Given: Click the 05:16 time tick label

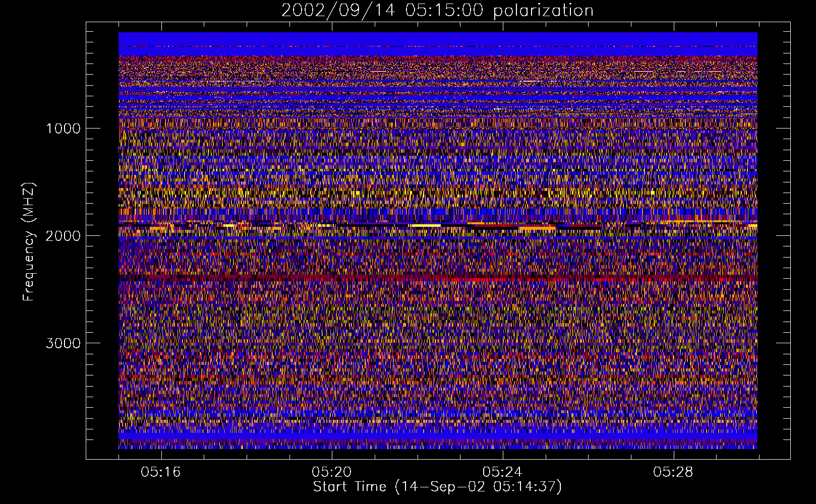Looking at the screenshot, I should 161,472.
